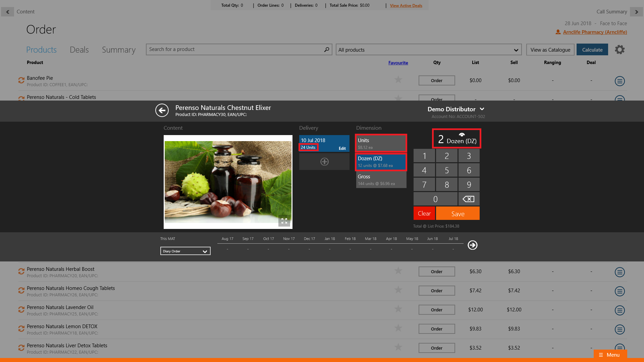Open the All products dropdown
Image resolution: width=644 pixels, height=362 pixels.
click(428, 50)
